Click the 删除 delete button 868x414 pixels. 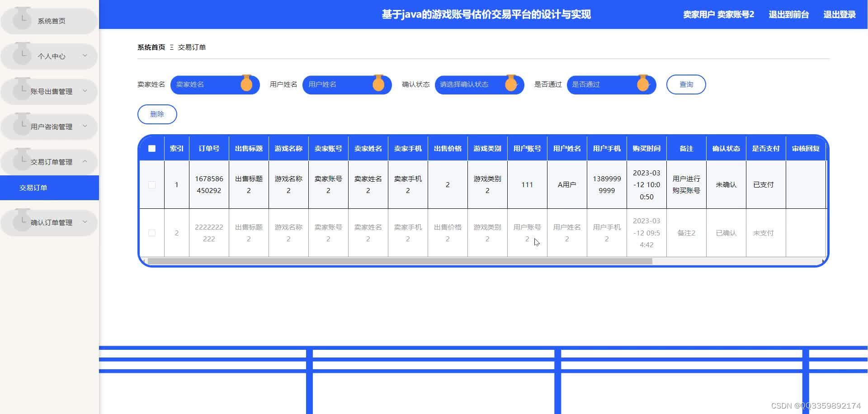tap(157, 114)
